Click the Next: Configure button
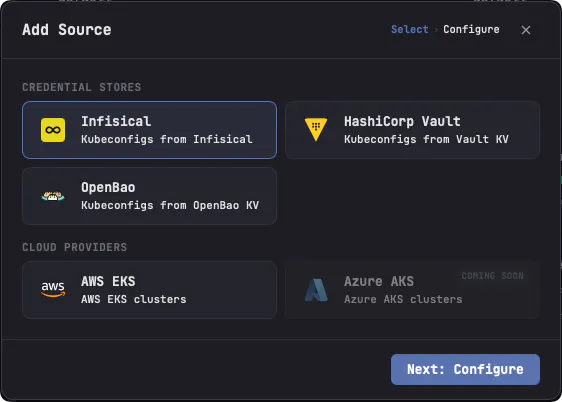 click(465, 369)
